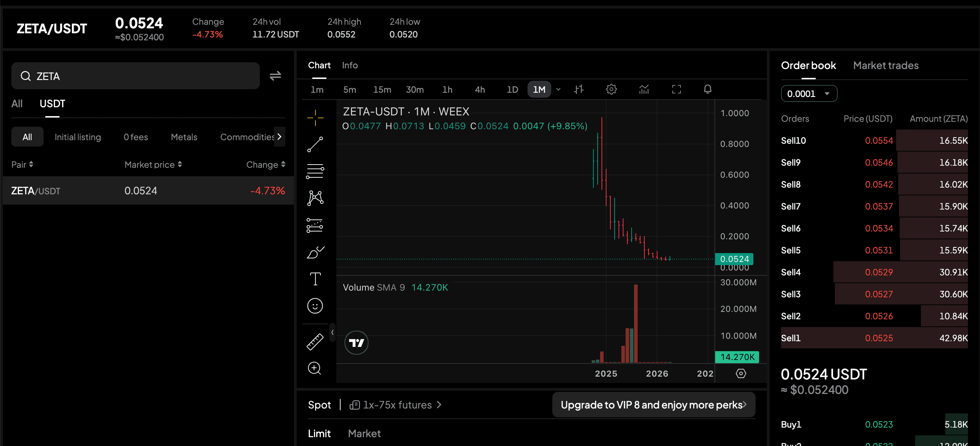The image size is (980, 446).
Task: Select the crosshair cursor tool
Action: click(315, 118)
